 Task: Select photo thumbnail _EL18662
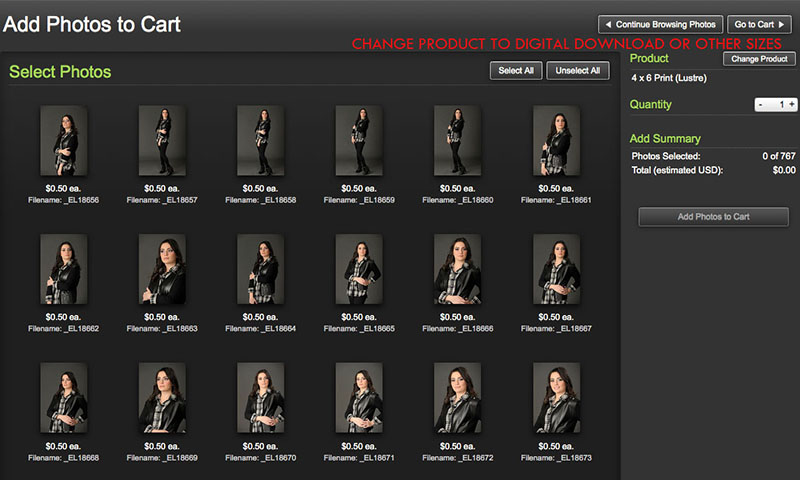coord(63,270)
